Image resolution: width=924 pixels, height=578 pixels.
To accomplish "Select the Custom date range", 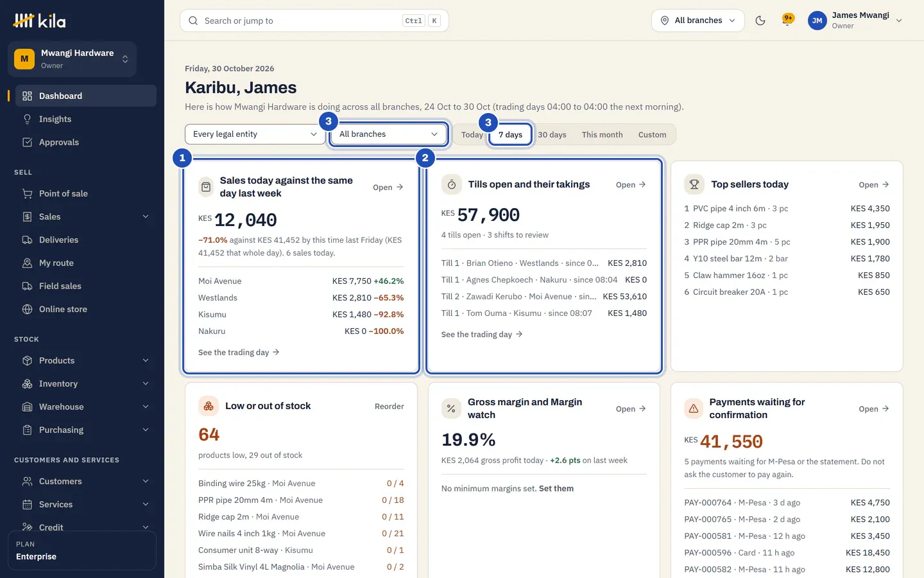I will [x=652, y=135].
